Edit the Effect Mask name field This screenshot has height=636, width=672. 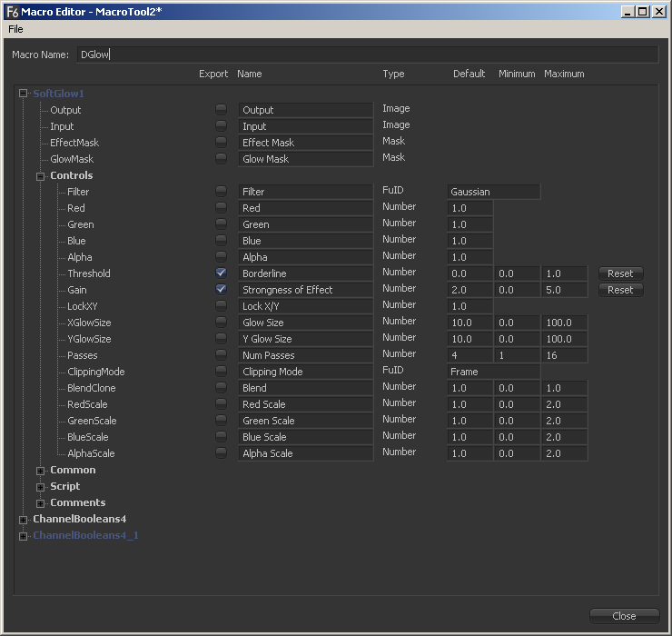[x=305, y=143]
